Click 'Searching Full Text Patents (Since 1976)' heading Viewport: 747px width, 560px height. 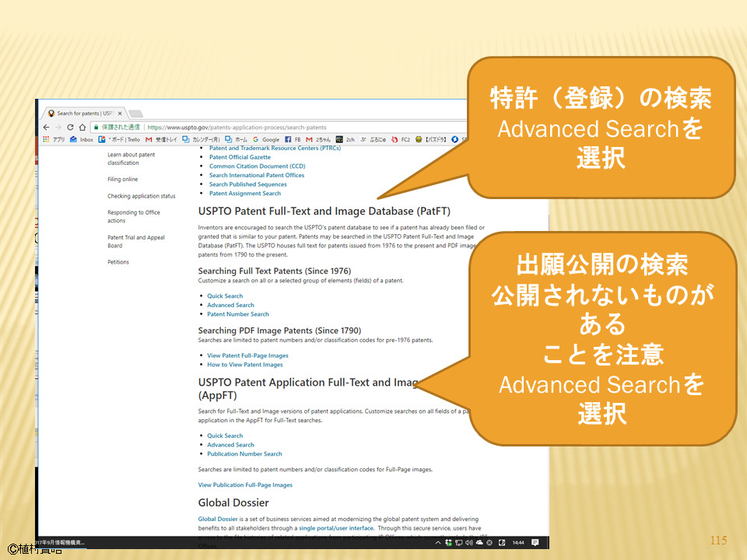coord(275,271)
